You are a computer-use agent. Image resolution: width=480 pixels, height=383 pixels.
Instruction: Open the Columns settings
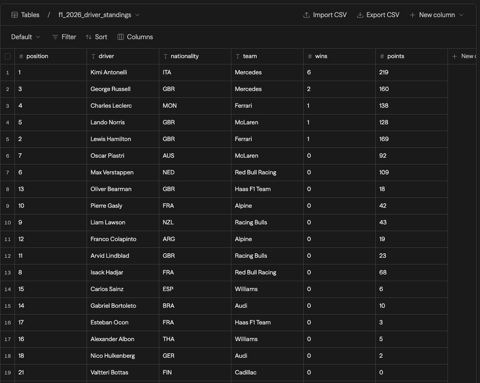(x=135, y=37)
